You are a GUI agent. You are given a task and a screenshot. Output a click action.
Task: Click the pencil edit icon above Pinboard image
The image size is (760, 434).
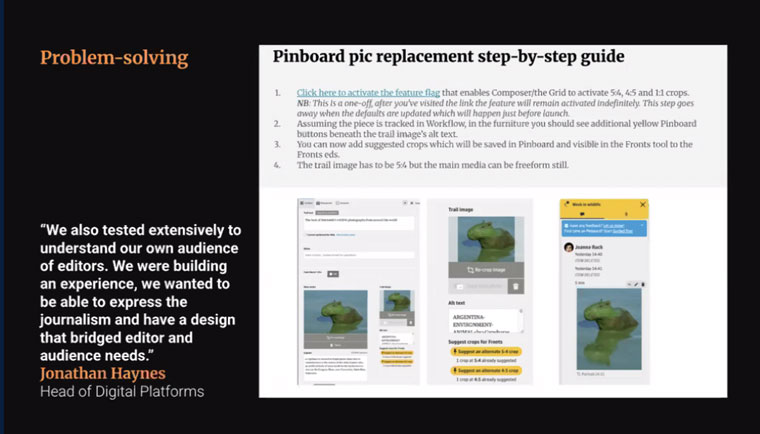(636, 284)
